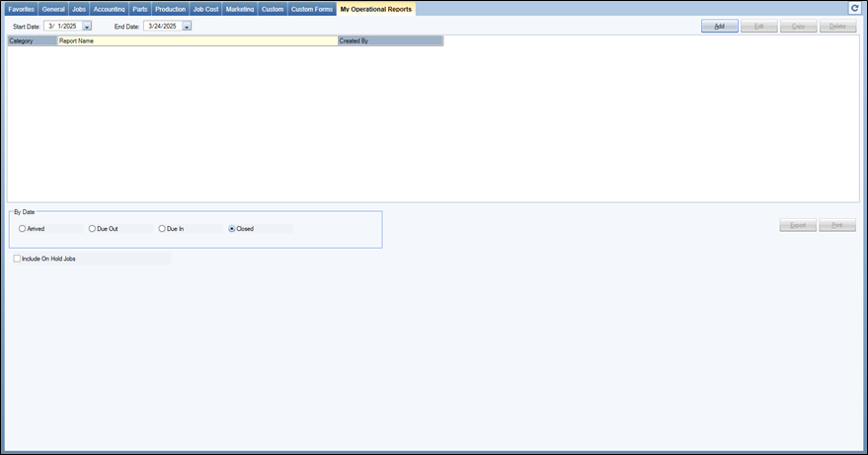The image size is (868, 455).
Task: Click the Add button
Action: pyautogui.click(x=719, y=26)
